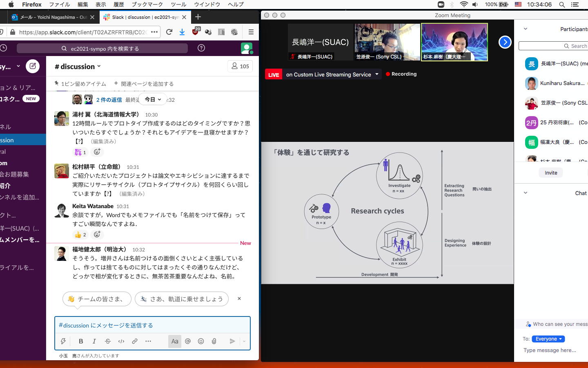This screenshot has height=368, width=588.
Task: Click the 105 members button
Action: (x=240, y=66)
